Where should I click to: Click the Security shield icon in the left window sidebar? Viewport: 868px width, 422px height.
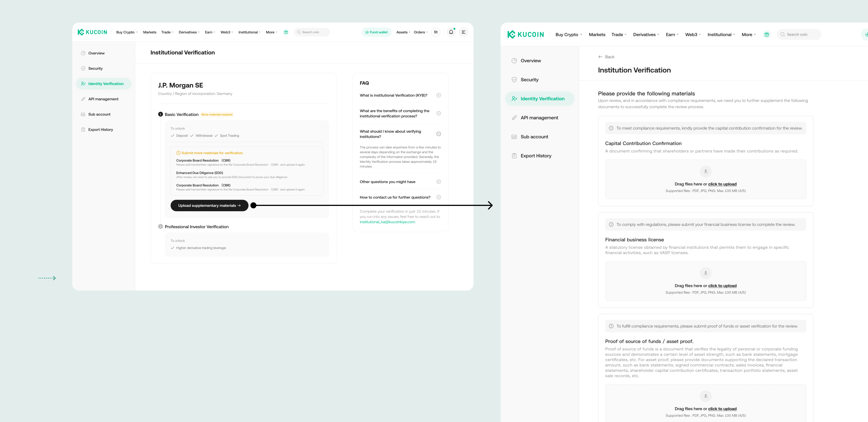[83, 68]
